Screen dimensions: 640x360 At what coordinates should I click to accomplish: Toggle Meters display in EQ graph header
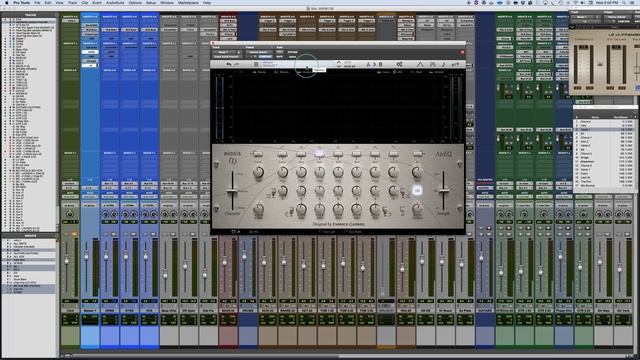pos(282,72)
